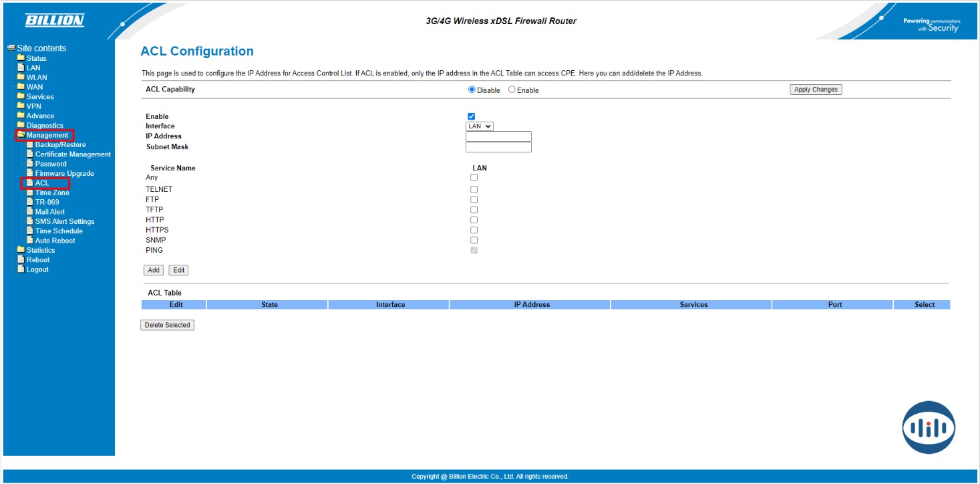Screen dimensions: 980x484
Task: Click the Diagnostics folder icon
Action: pyautogui.click(x=21, y=125)
